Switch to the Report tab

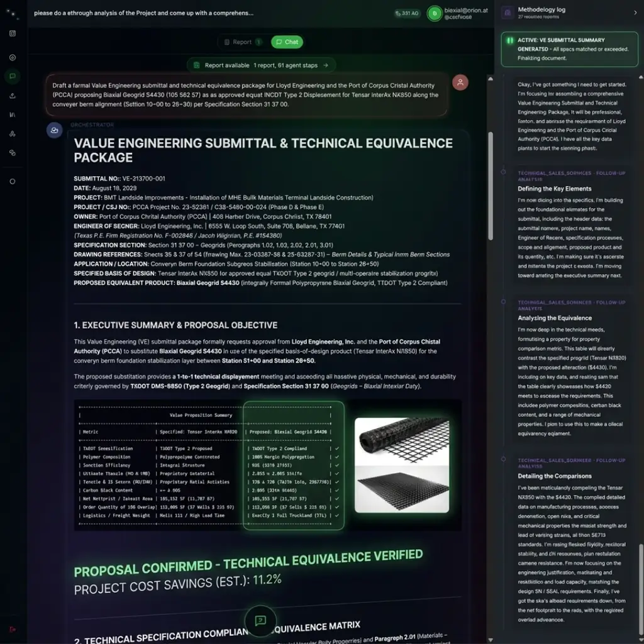coord(242,42)
